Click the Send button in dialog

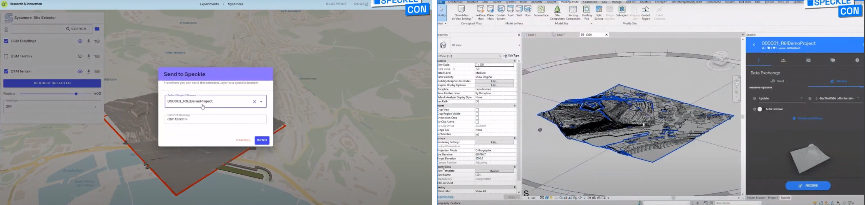tap(262, 140)
